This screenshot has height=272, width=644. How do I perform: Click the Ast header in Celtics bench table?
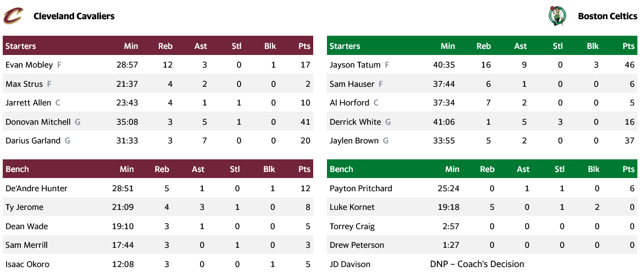click(523, 169)
